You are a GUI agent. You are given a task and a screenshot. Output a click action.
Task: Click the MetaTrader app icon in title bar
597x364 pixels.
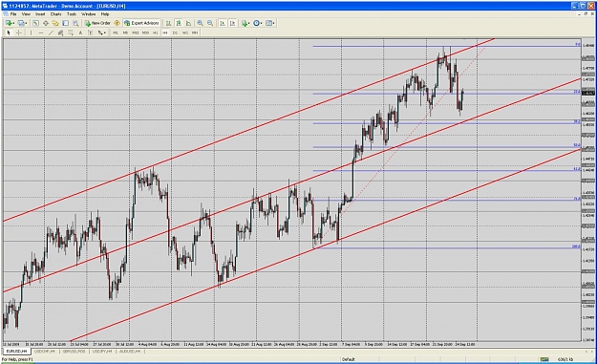pos(4,6)
